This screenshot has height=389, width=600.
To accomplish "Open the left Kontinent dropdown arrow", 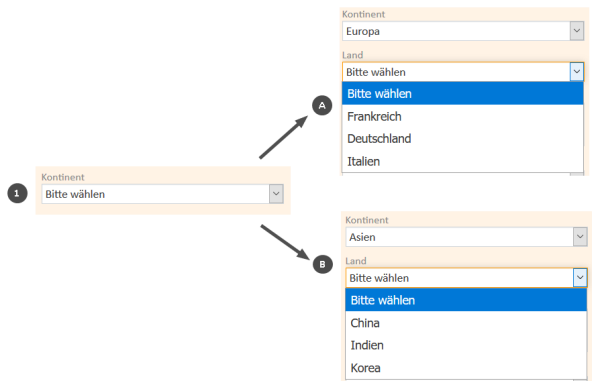I will click(276, 194).
